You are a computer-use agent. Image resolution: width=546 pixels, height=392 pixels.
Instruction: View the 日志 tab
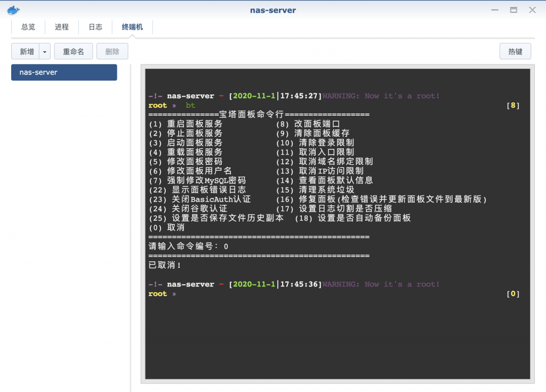[95, 27]
